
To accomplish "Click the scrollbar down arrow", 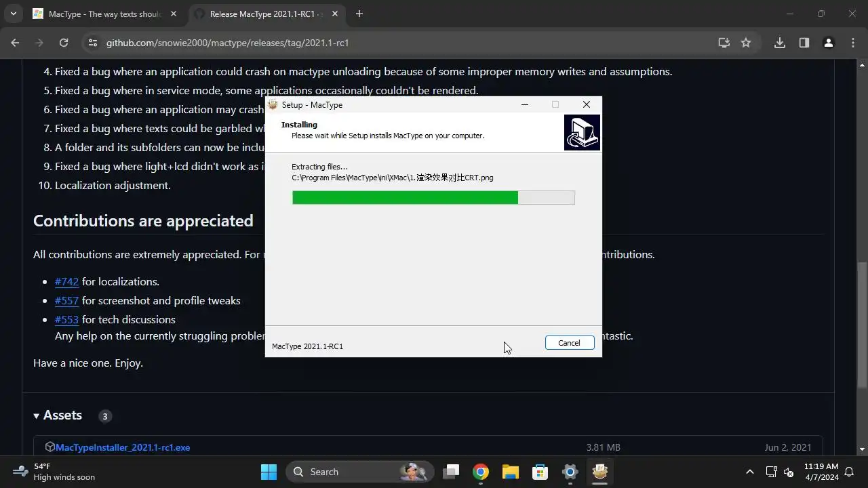I will (862, 449).
